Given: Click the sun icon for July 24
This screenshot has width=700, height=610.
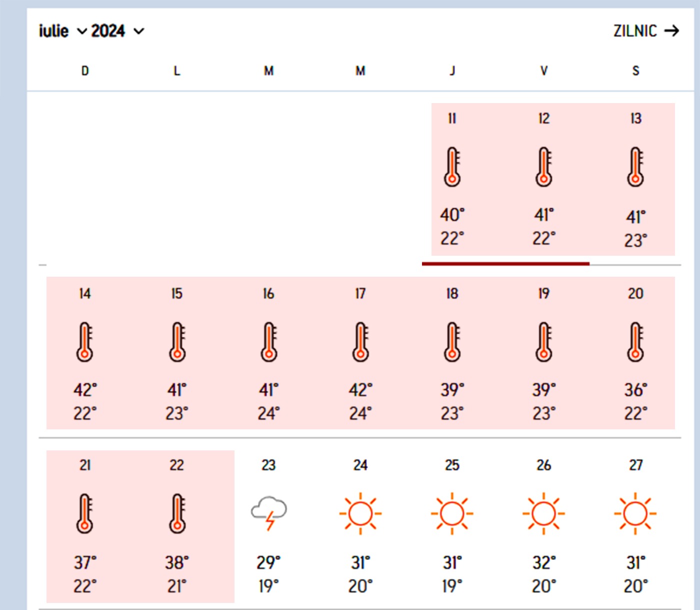Looking at the screenshot, I should coord(360,513).
